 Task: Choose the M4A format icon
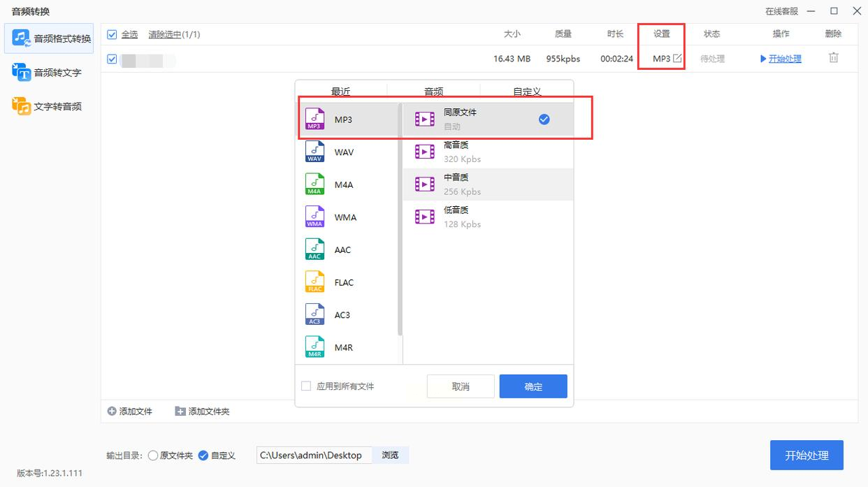(315, 184)
